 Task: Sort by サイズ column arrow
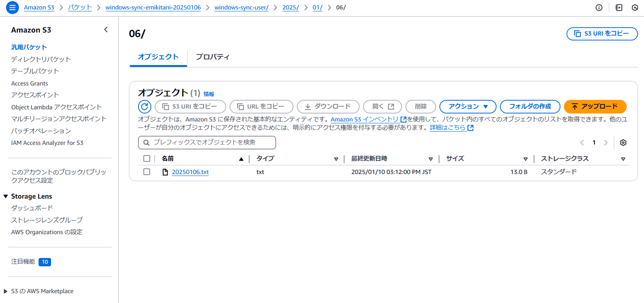pyautogui.click(x=526, y=159)
